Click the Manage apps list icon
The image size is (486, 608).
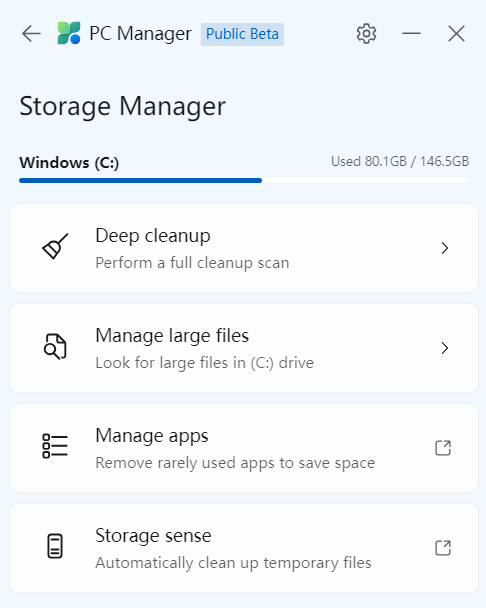[55, 446]
